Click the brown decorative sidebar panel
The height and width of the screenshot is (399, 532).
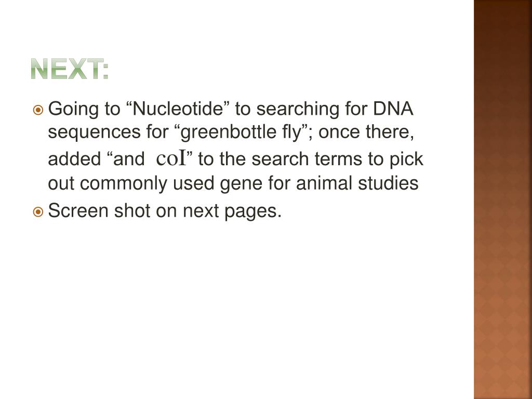[x=503, y=199]
